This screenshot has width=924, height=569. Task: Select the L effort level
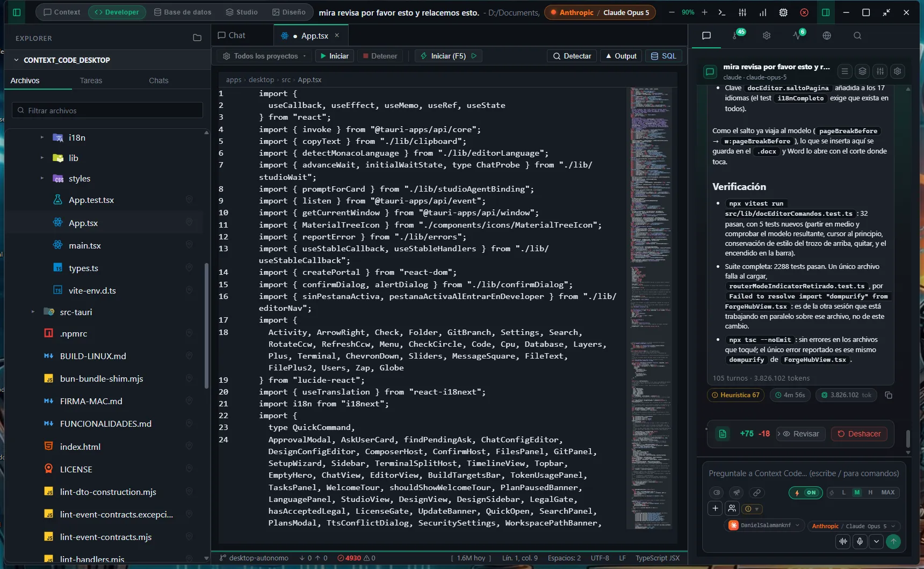tap(843, 492)
